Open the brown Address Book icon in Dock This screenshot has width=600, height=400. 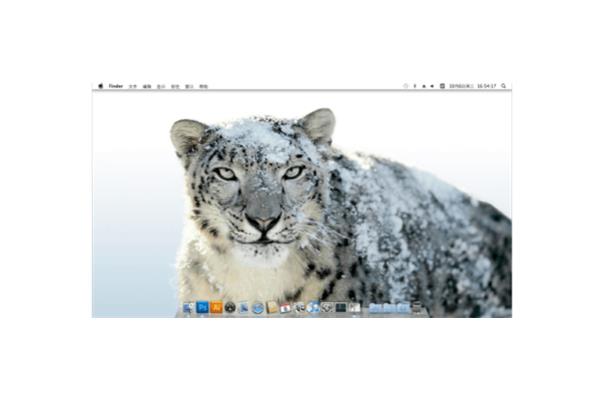coord(272,308)
